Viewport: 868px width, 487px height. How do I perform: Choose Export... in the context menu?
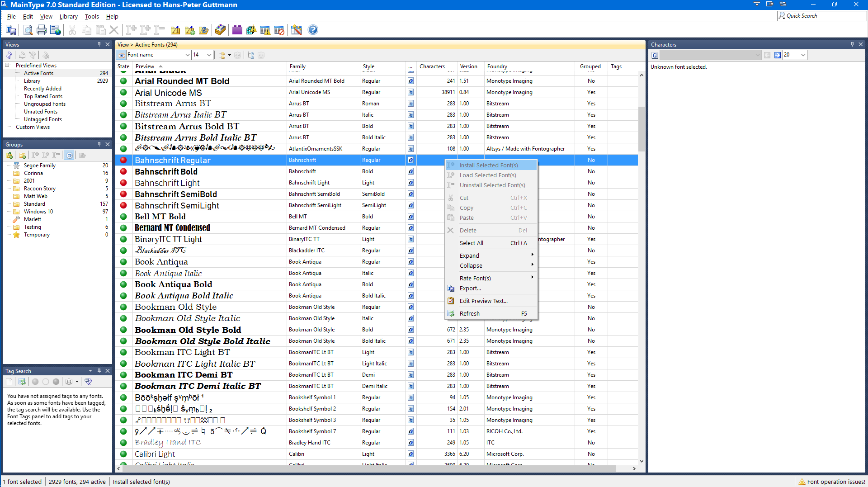491,288
